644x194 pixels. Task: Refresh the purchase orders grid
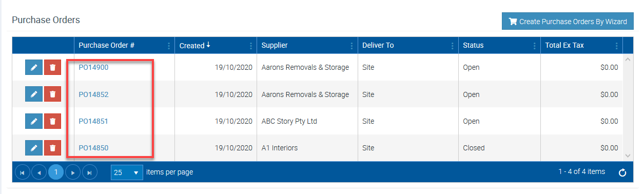(622, 172)
